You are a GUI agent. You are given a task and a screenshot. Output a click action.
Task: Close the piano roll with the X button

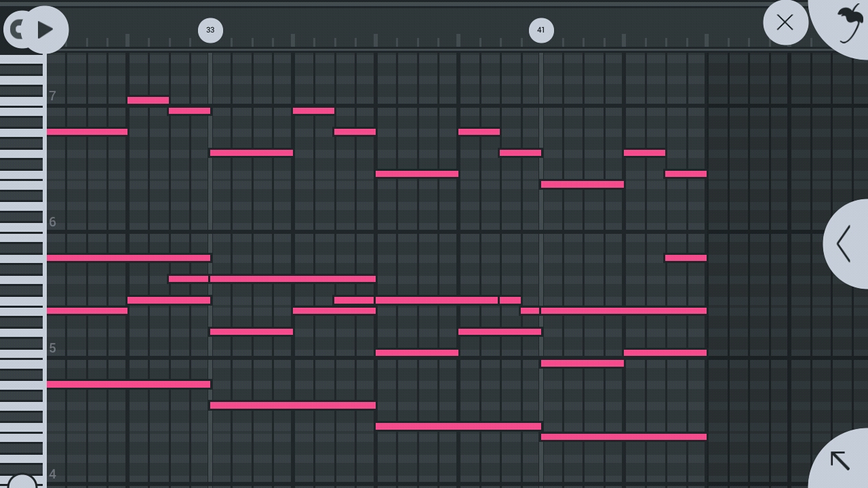(785, 22)
